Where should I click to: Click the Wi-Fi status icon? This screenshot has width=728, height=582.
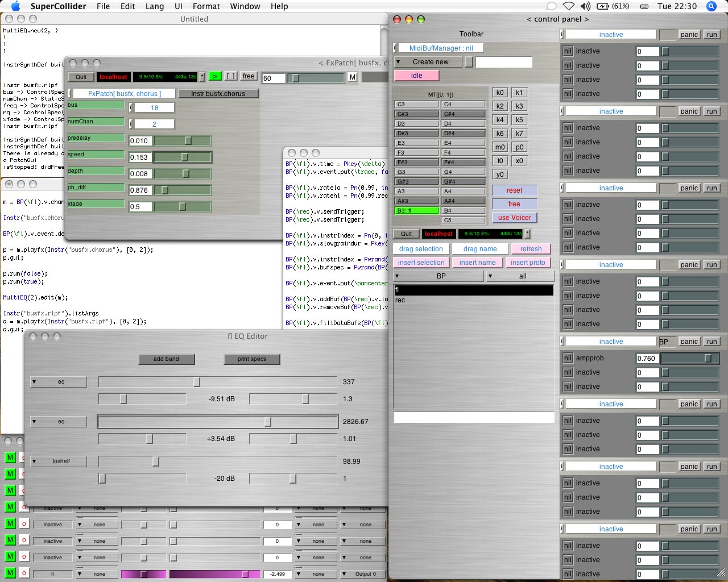point(568,6)
